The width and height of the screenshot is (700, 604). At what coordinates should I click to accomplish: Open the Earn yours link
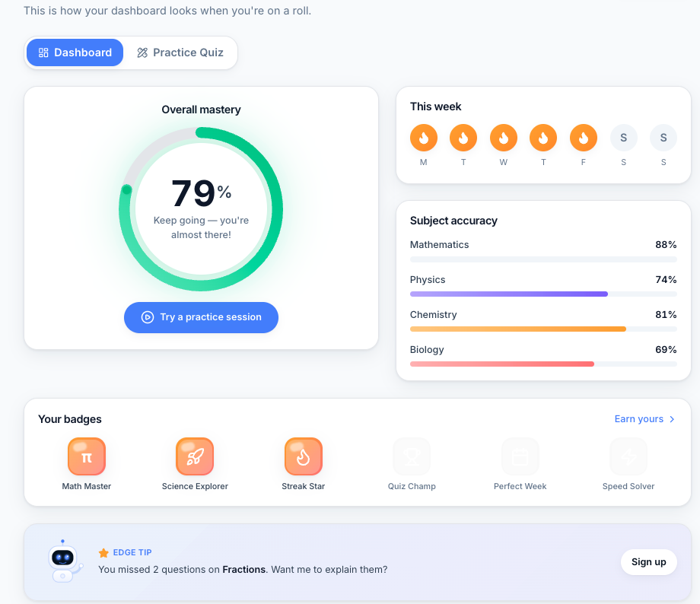[x=644, y=419]
